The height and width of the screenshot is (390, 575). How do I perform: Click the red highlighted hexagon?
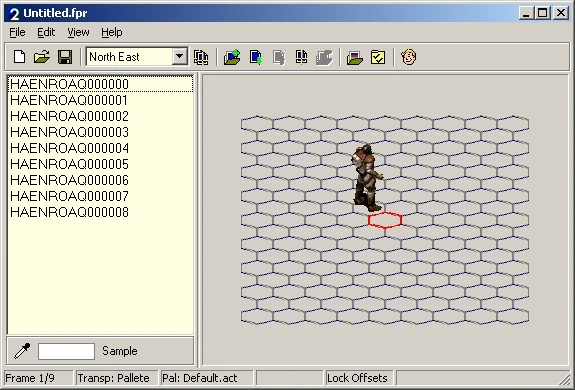385,220
